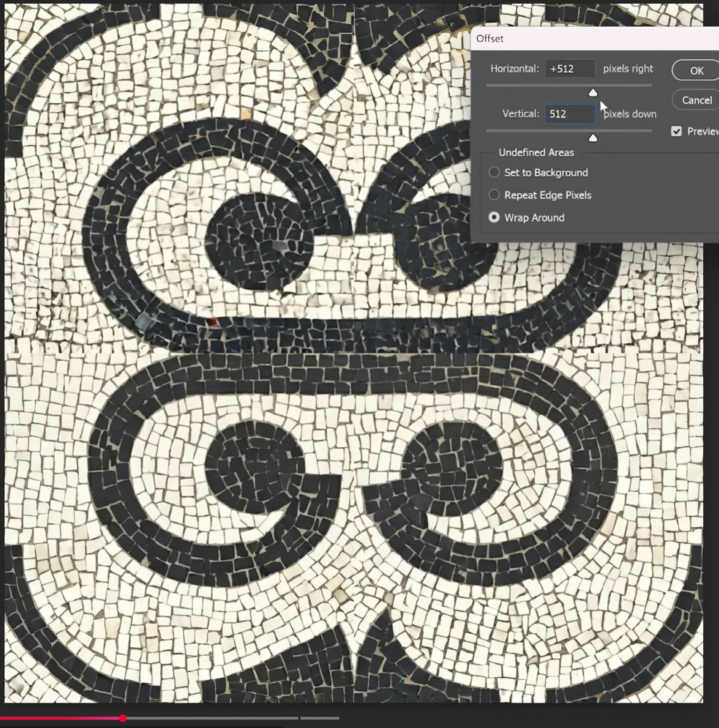The height and width of the screenshot is (728, 719).
Task: Click the Horizontal offset value field
Action: coord(569,69)
